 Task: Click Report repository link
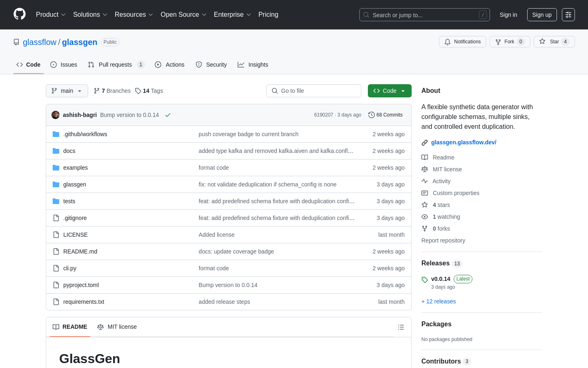[443, 240]
